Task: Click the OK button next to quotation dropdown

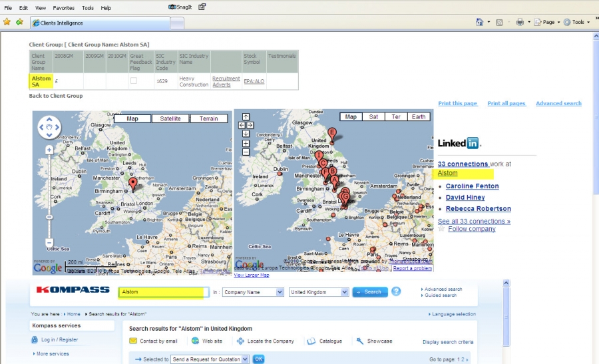Action: [x=259, y=359]
